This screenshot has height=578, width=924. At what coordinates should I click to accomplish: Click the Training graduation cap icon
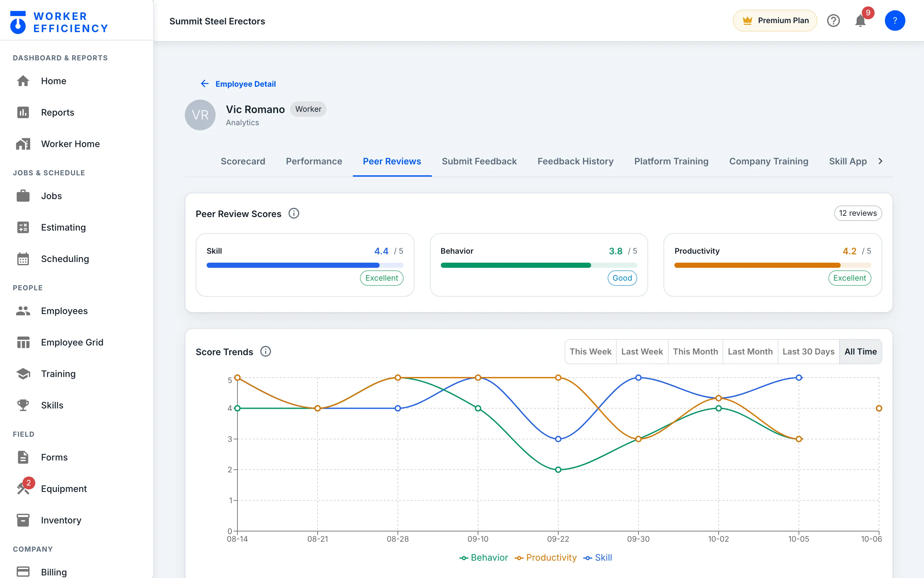[x=23, y=373]
